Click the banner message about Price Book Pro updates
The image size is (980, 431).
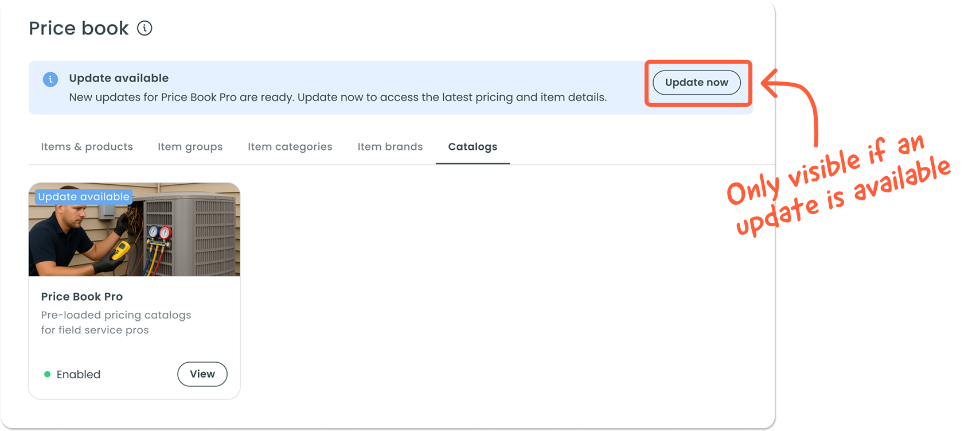pos(338,98)
